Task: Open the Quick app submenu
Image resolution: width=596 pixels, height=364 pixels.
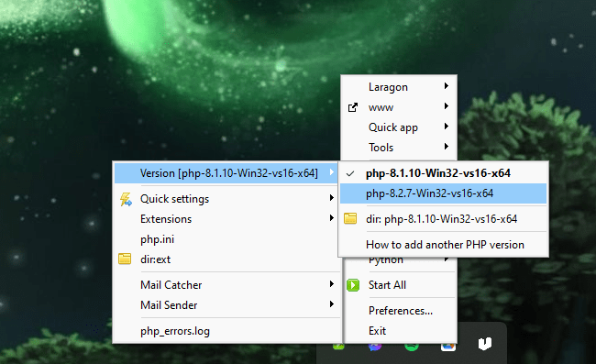Action: tap(399, 127)
